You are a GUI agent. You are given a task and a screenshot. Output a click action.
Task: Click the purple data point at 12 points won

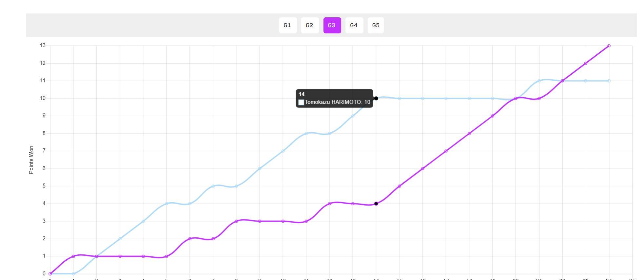coord(585,64)
